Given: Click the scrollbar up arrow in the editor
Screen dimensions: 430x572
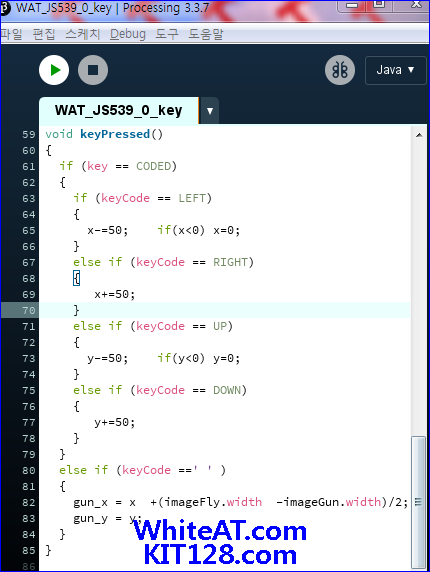Looking at the screenshot, I should click(x=419, y=135).
